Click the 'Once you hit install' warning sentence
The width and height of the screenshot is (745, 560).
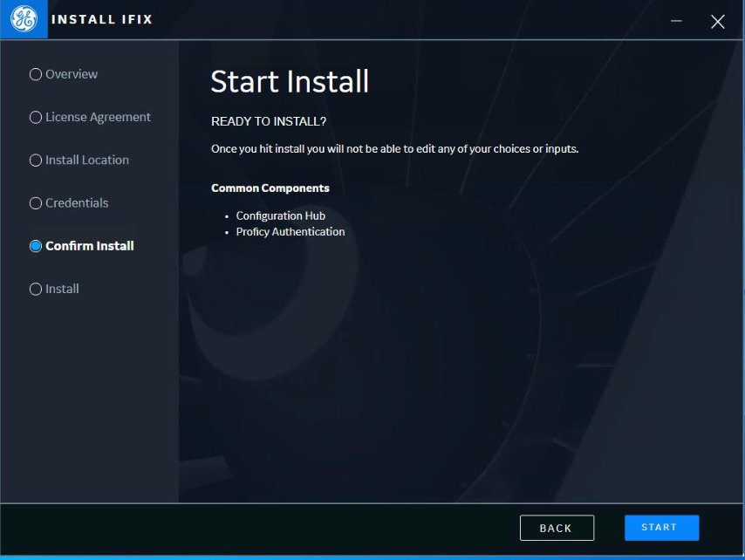point(395,148)
